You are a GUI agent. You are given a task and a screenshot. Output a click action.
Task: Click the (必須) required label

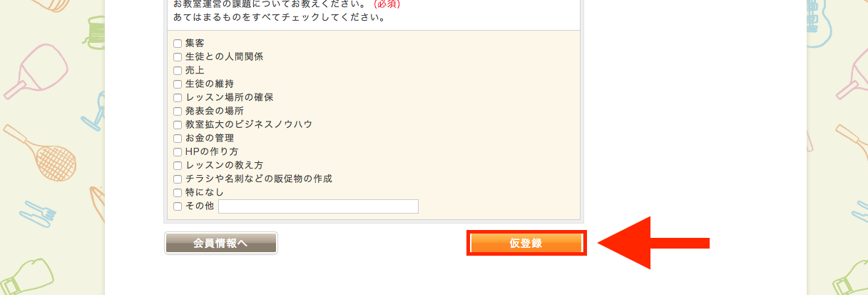[387, 4]
